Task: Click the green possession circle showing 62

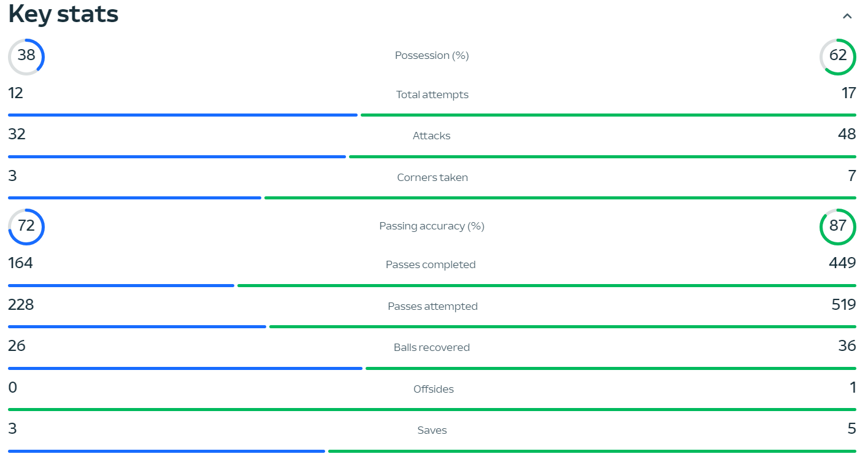Action: (x=838, y=56)
